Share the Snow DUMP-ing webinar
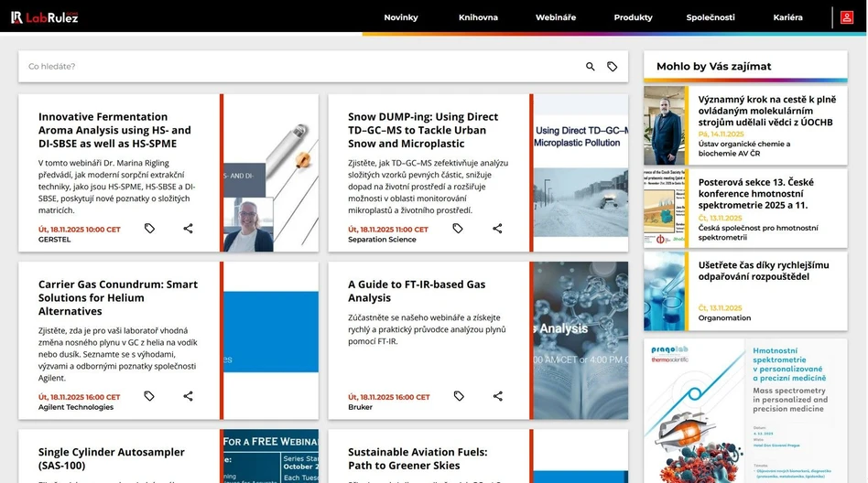Screen dimensions: 868x483 coord(497,229)
